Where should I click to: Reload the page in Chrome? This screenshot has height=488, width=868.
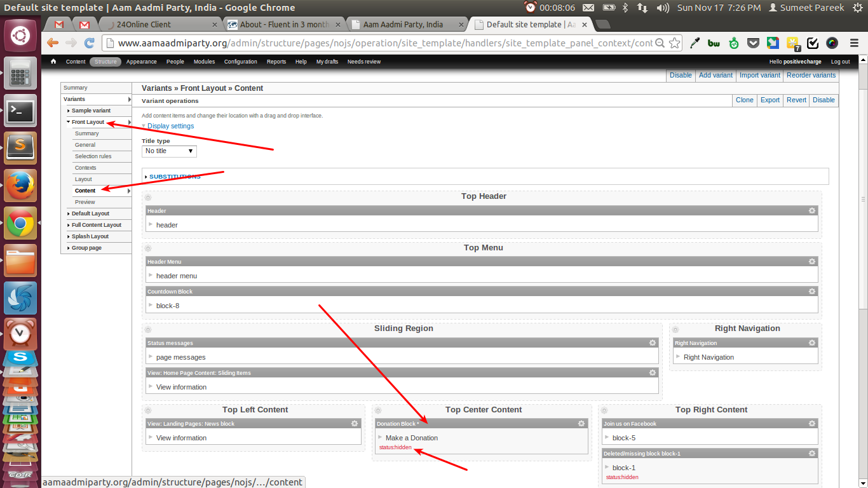(x=90, y=43)
